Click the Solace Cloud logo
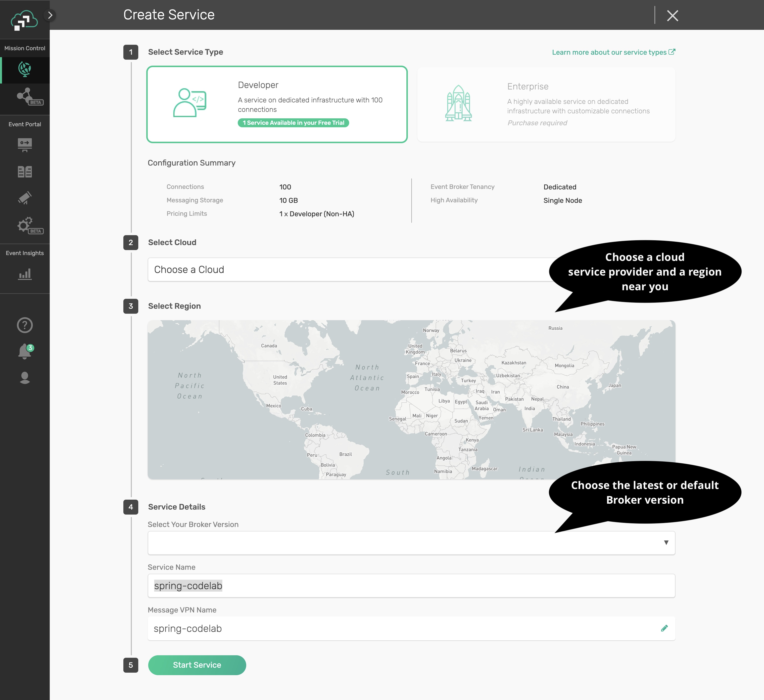 click(x=24, y=19)
